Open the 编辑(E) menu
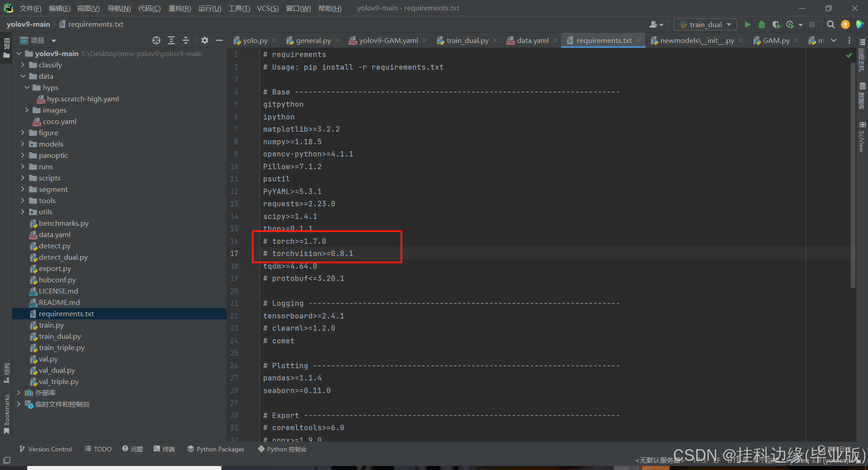 point(60,8)
